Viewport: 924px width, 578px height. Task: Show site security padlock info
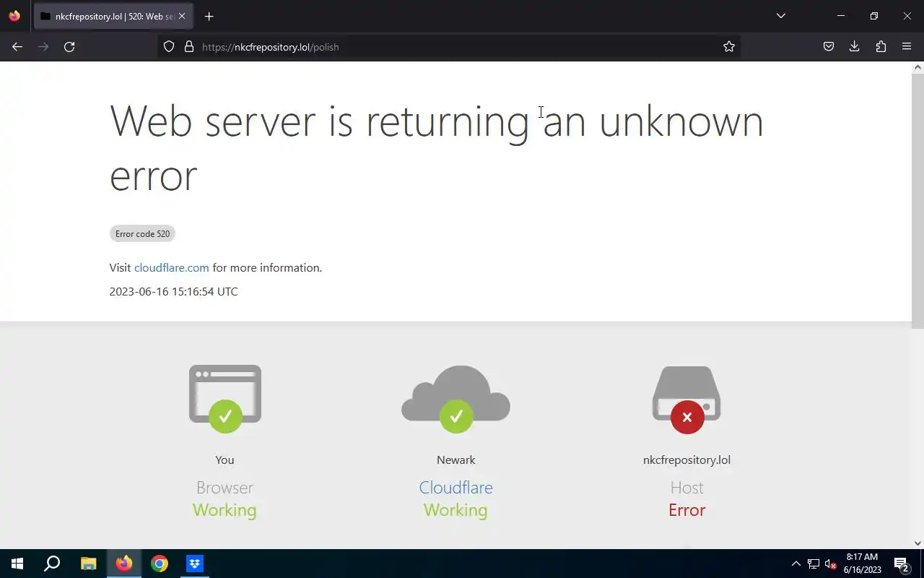[x=189, y=47]
